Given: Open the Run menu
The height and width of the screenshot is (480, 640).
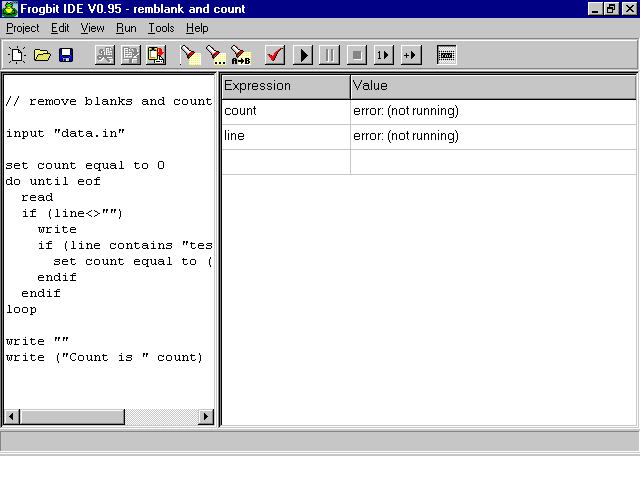Looking at the screenshot, I should coord(126,28).
